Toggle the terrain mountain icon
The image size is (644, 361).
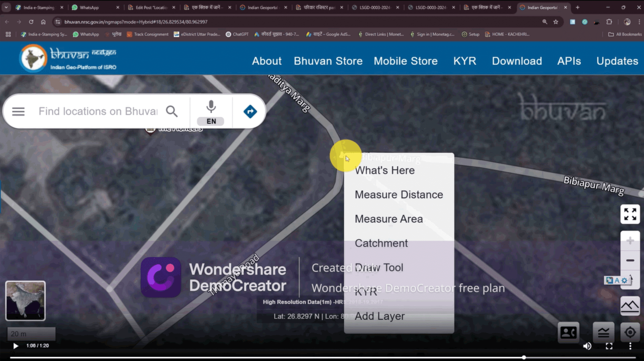click(630, 306)
